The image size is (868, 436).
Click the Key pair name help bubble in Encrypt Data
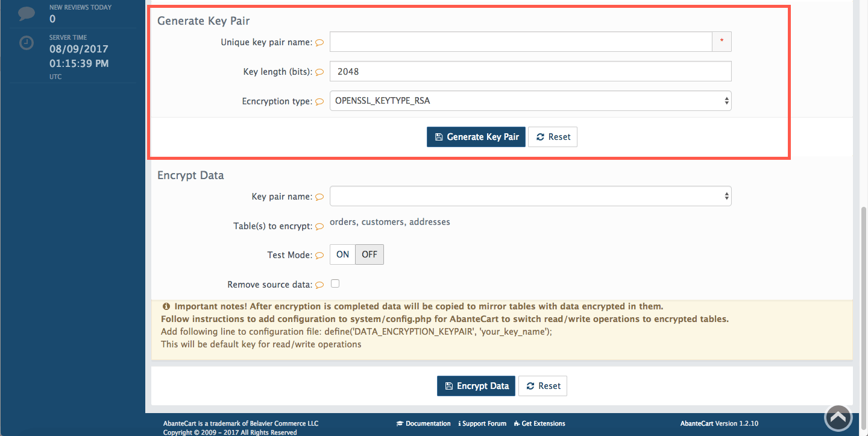(x=319, y=197)
